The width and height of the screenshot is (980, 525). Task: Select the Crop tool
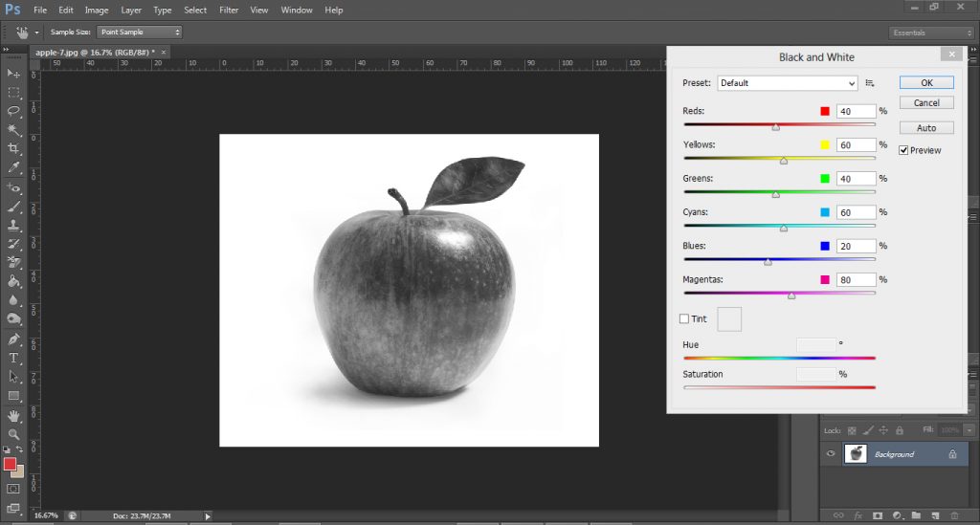point(13,149)
